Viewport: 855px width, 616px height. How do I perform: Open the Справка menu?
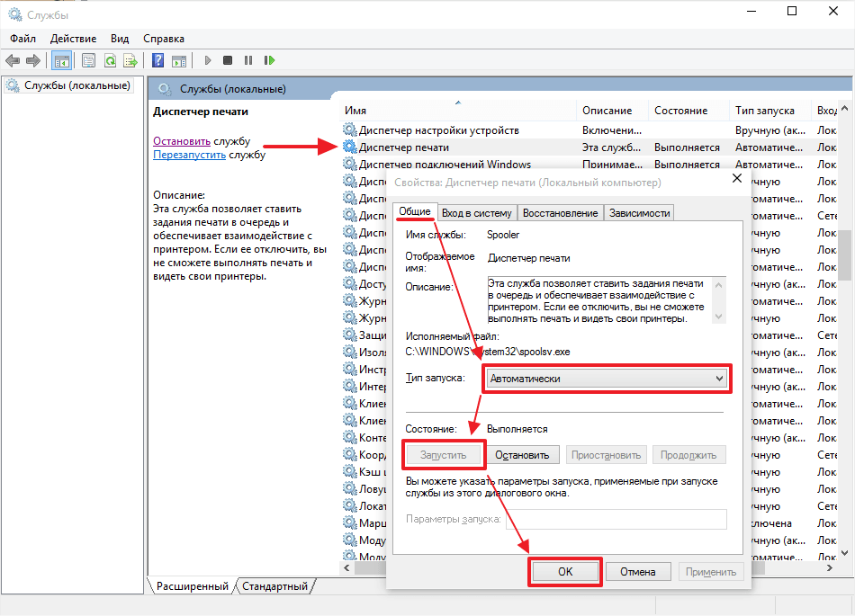pos(164,39)
